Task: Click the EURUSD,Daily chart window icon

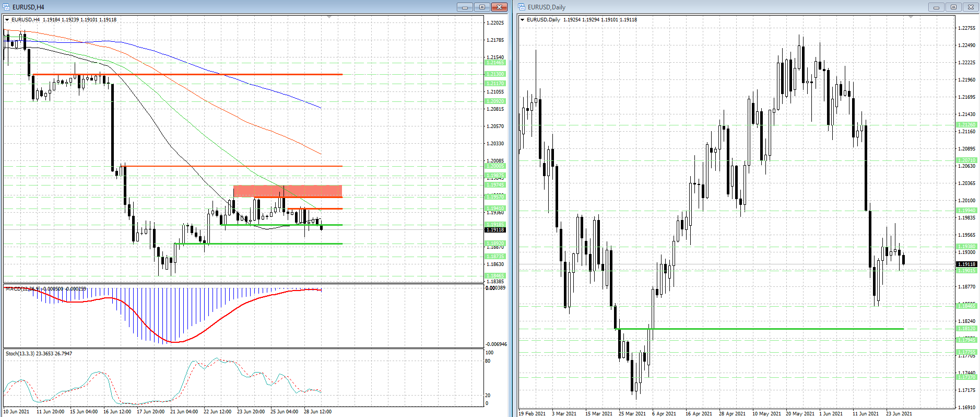Action: pyautogui.click(x=522, y=7)
